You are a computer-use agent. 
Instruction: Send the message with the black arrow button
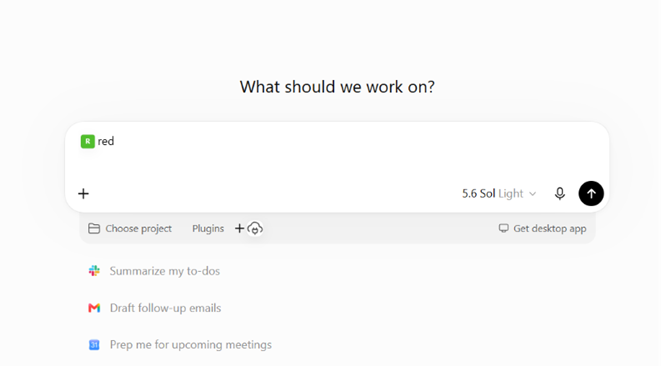click(591, 194)
